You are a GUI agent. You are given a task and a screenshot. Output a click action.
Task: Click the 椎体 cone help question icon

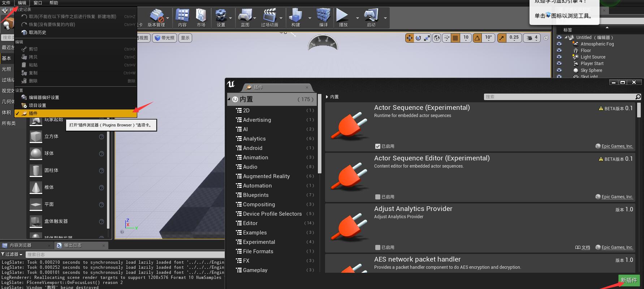(101, 187)
